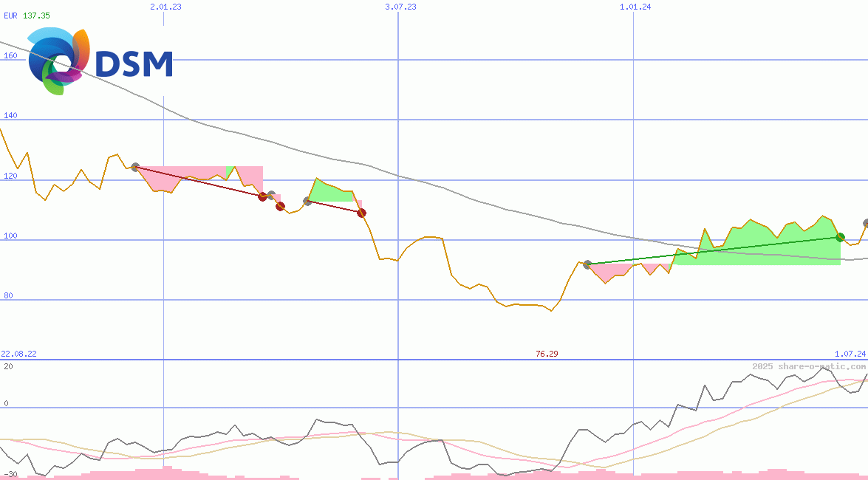Select the gray marker at the chart's right edge

click(x=865, y=223)
